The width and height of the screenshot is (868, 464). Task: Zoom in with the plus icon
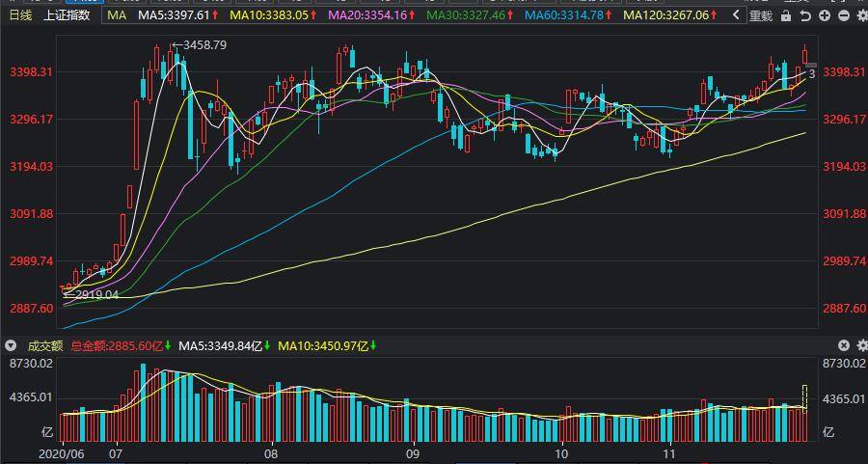pos(826,15)
